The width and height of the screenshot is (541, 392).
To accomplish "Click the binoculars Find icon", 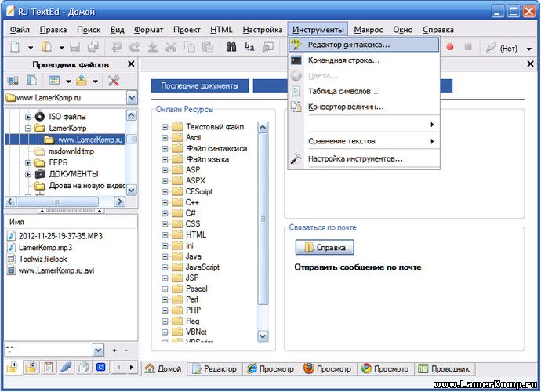I will pyautogui.click(x=231, y=47).
